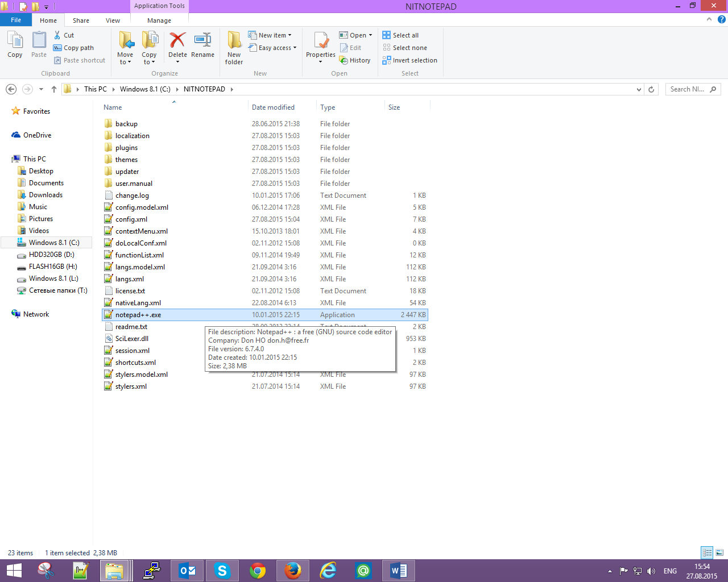Select OneDrive in navigation pane
Screen dimensions: 728x582
[x=37, y=135]
